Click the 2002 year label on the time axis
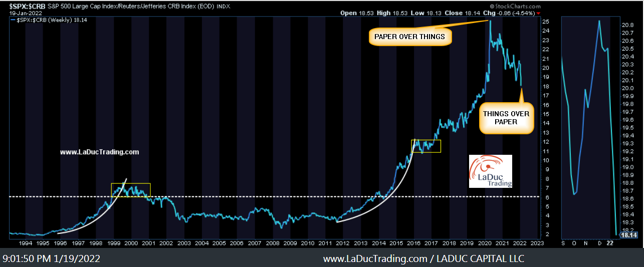Screen dimensions: 644x267 tap(166, 243)
